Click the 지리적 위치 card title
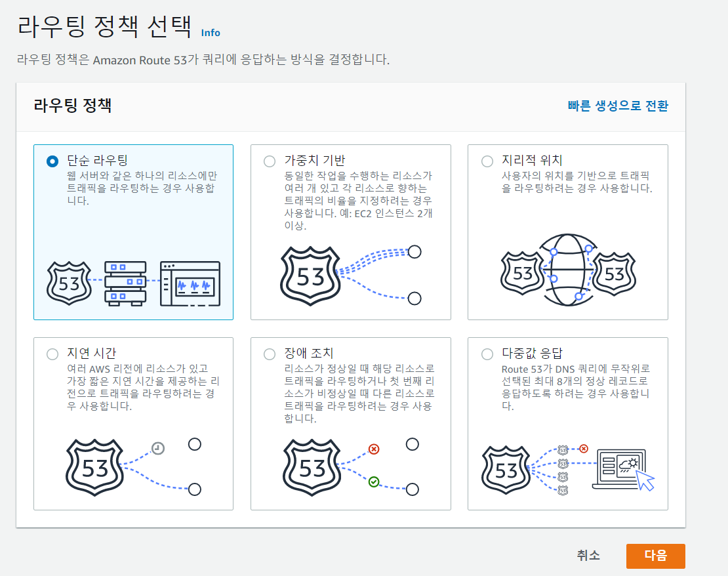This screenshot has width=728, height=576. pos(532,160)
